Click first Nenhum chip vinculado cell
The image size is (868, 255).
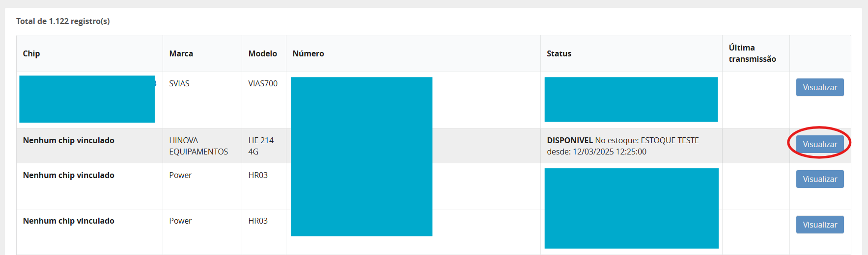68,140
